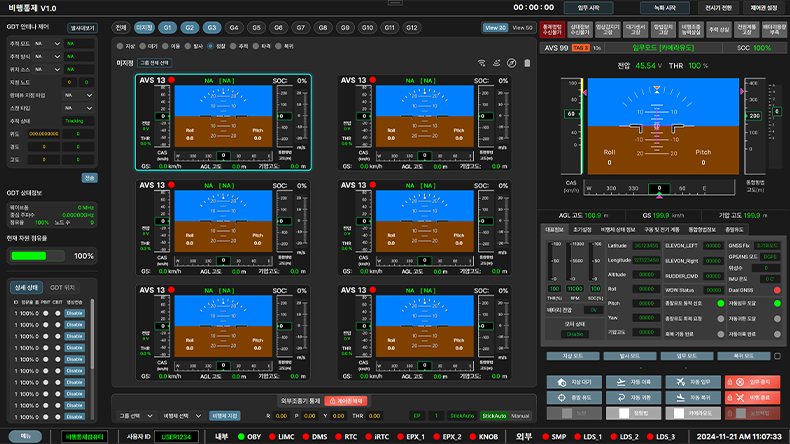Click the detailed status list scrollbar
The height and width of the screenshot is (444, 790).
tap(92, 333)
